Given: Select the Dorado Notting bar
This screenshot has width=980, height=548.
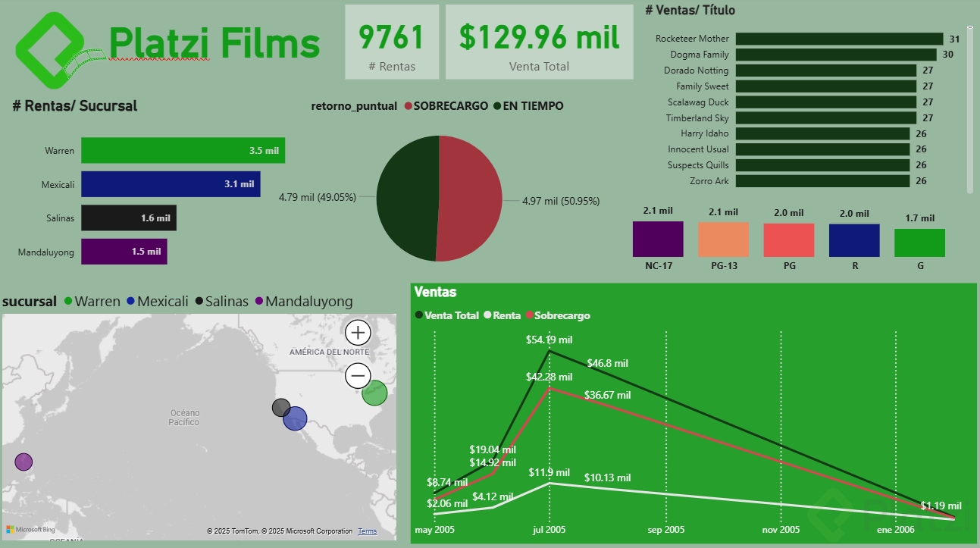Looking at the screenshot, I should [x=826, y=70].
